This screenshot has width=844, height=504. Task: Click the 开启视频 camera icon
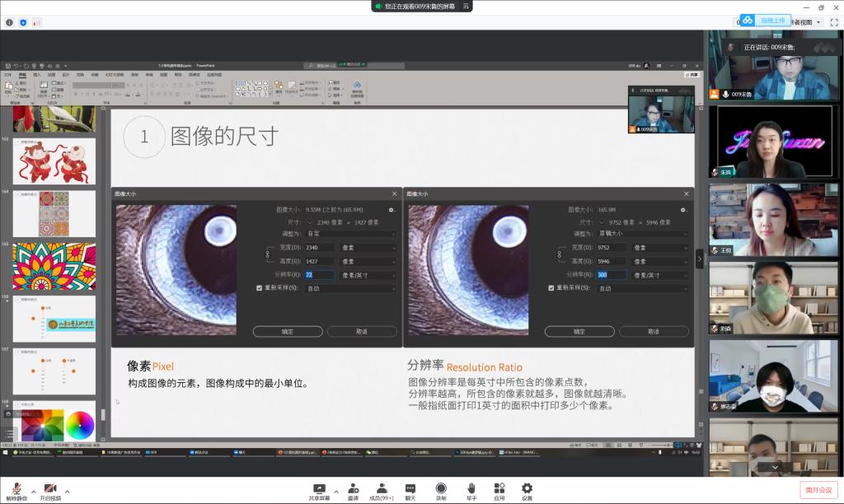click(51, 488)
